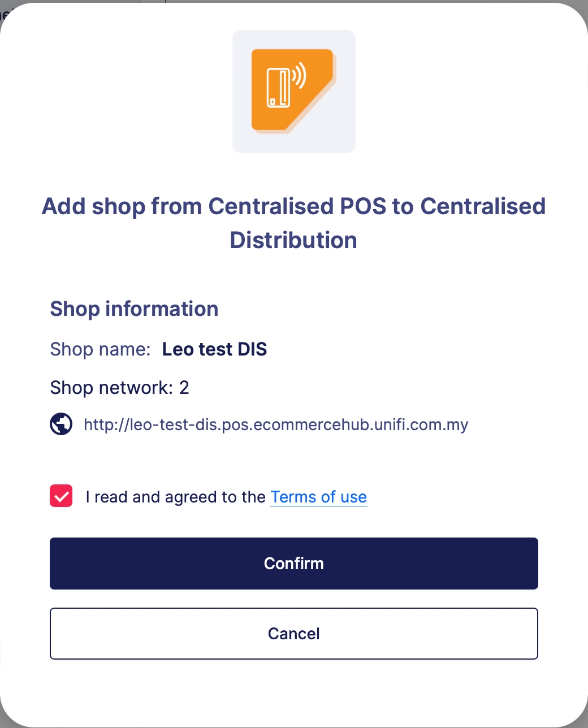Click the grey tile behind the POS icon
Screen dimensions: 588x728
pyautogui.click(x=244, y=140)
